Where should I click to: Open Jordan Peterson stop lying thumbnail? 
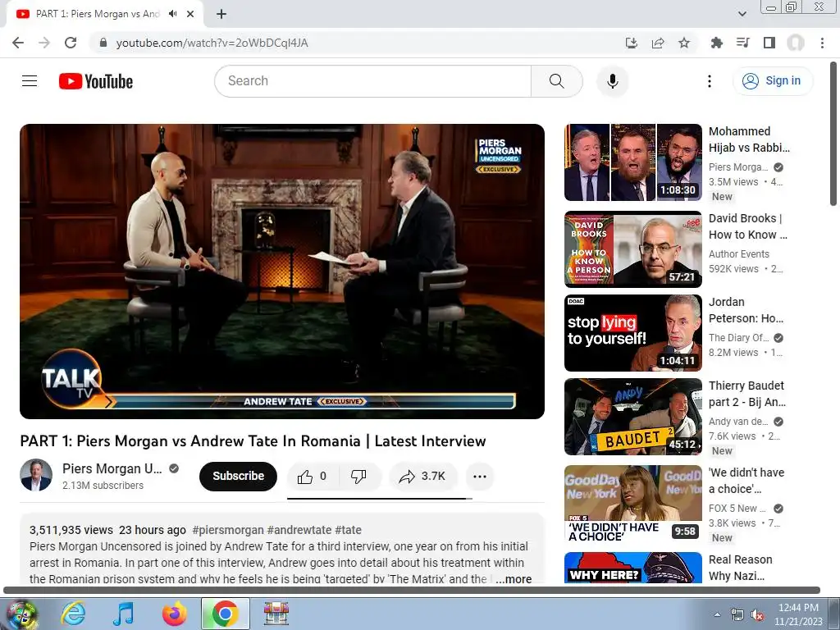633,333
